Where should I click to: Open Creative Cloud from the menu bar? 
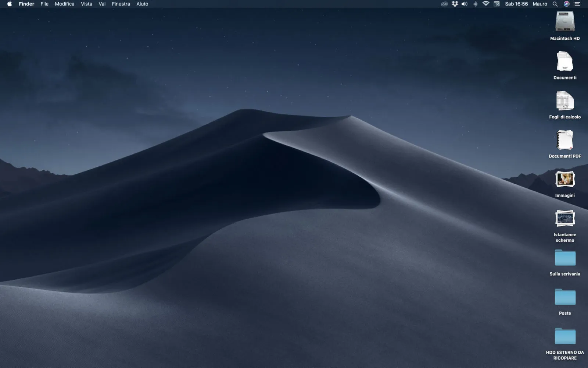(x=444, y=4)
